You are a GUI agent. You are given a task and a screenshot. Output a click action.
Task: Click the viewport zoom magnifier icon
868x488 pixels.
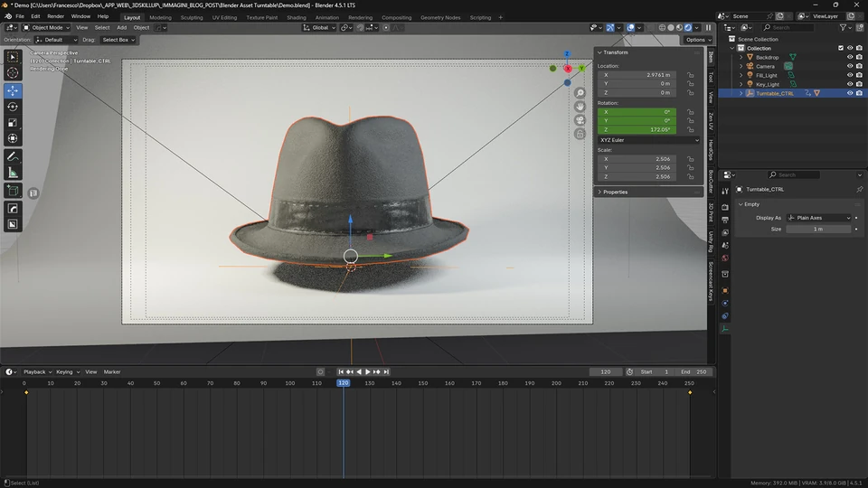580,93
